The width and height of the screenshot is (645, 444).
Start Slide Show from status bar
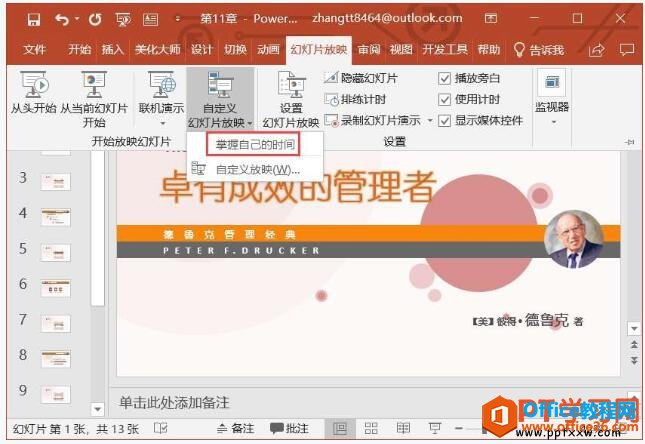tap(435, 428)
